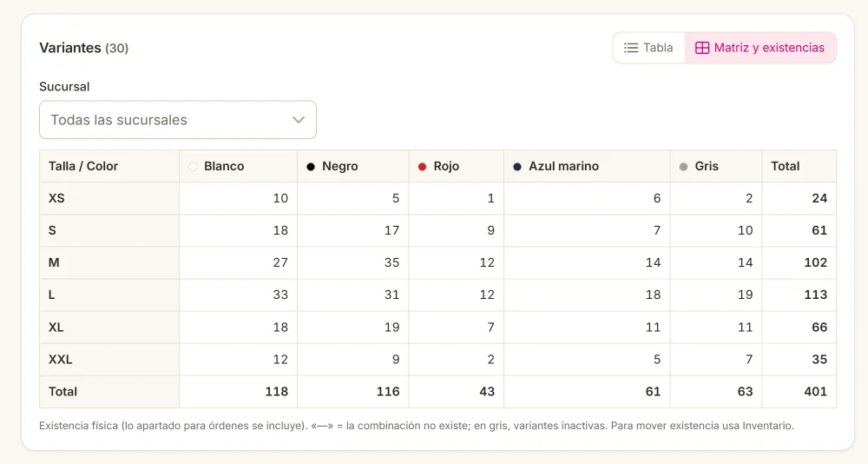Click L Gris cell with 19
Image resolution: width=868 pixels, height=464 pixels.
coord(716,295)
